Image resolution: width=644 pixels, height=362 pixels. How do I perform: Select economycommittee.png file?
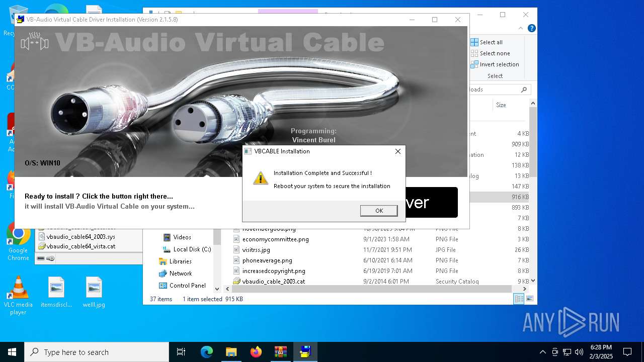click(276, 239)
